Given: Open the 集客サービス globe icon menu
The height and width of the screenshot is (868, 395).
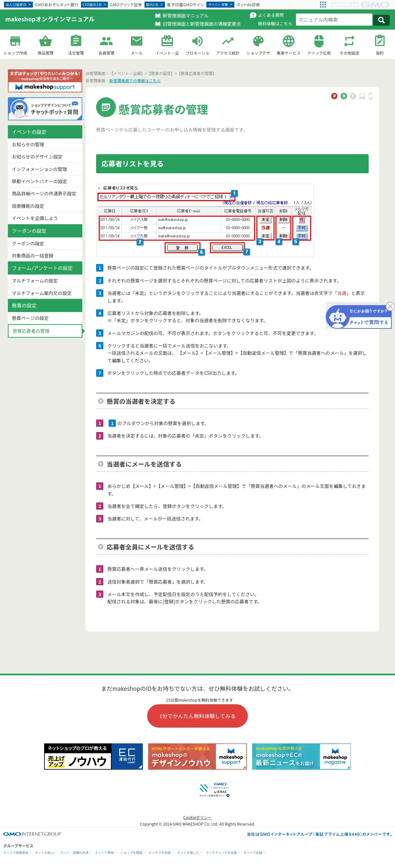Looking at the screenshot, I should tap(288, 45).
